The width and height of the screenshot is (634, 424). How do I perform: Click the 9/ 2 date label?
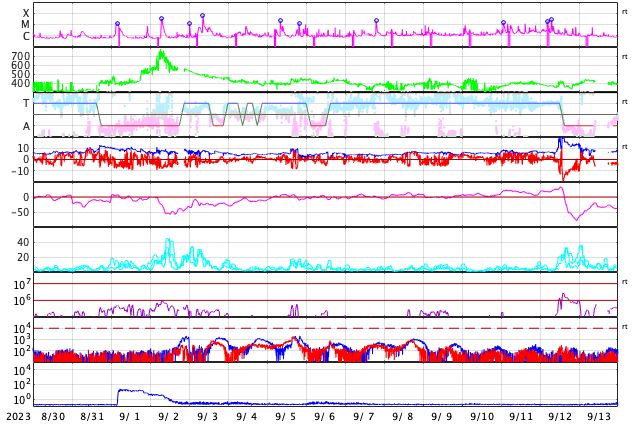click(x=169, y=417)
